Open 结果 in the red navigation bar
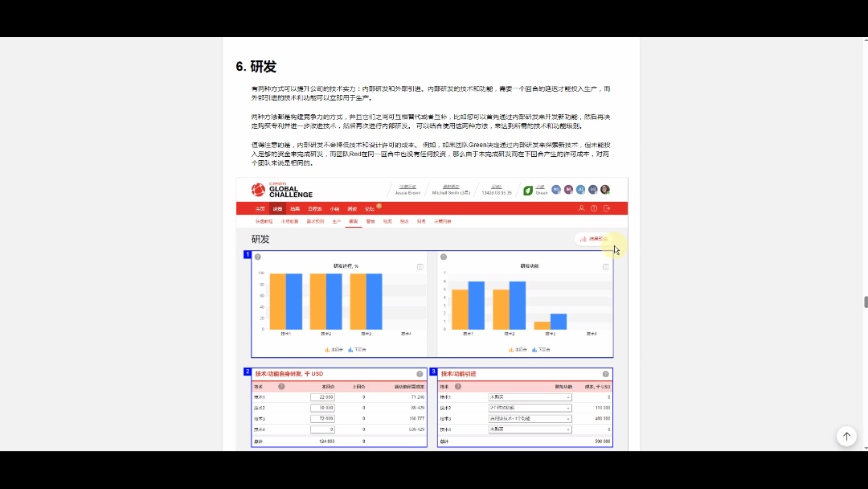The image size is (868, 489). tap(295, 209)
